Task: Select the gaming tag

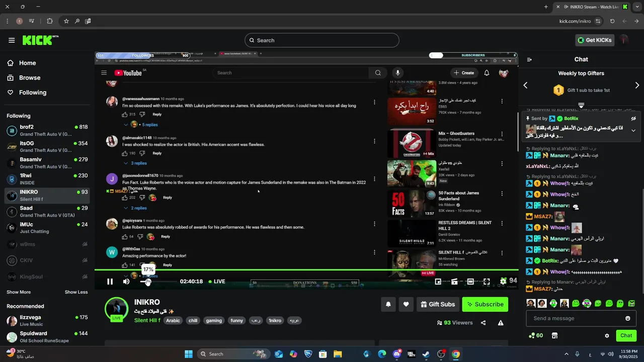Action: point(214,320)
